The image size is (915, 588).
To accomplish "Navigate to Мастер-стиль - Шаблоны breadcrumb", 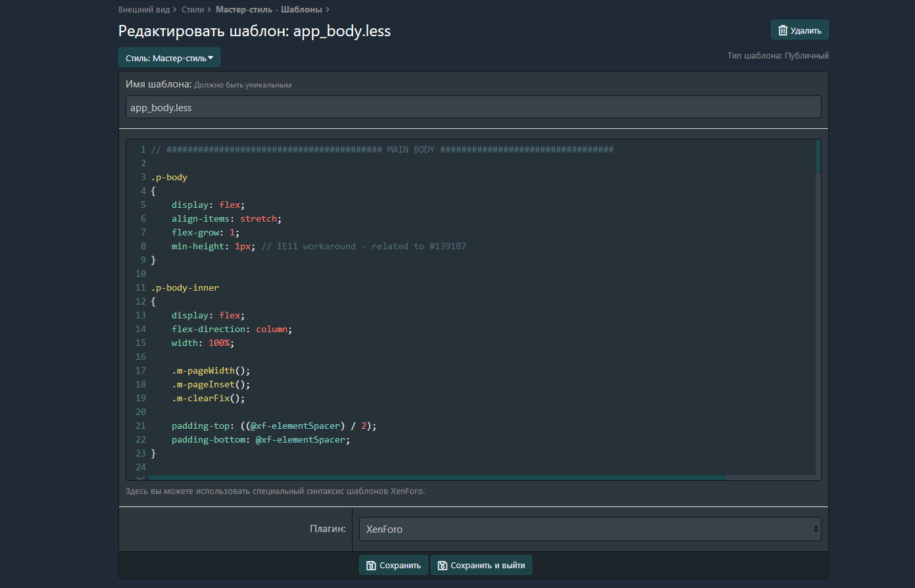I will [x=268, y=10].
